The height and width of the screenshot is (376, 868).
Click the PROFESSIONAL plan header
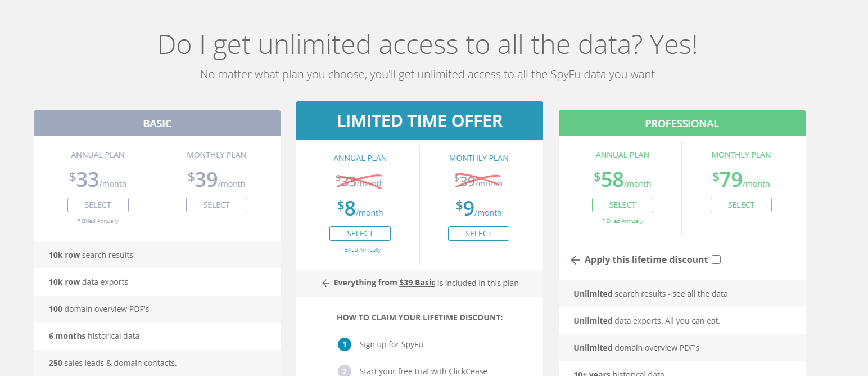682,123
